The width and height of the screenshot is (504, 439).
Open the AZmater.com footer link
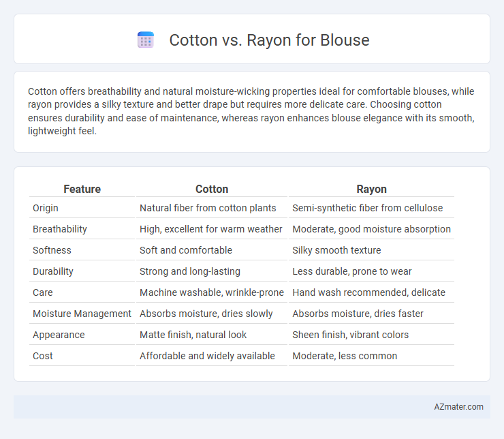coord(458,407)
